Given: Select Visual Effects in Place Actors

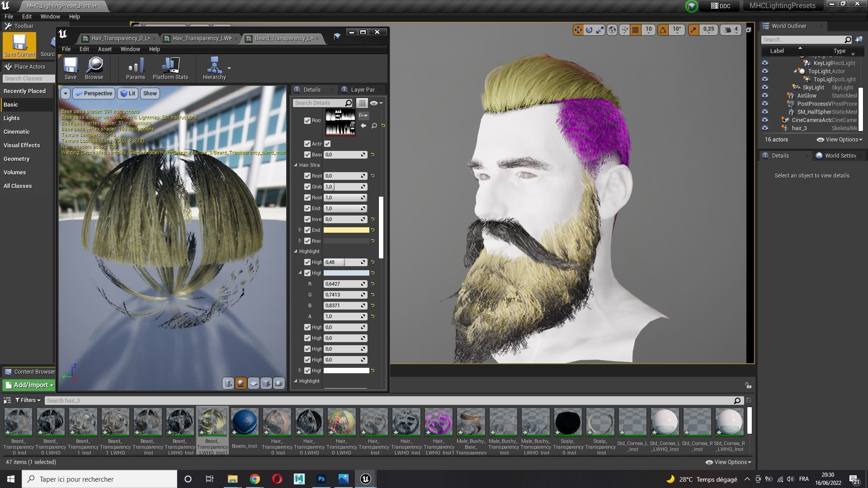Looking at the screenshot, I should [22, 145].
